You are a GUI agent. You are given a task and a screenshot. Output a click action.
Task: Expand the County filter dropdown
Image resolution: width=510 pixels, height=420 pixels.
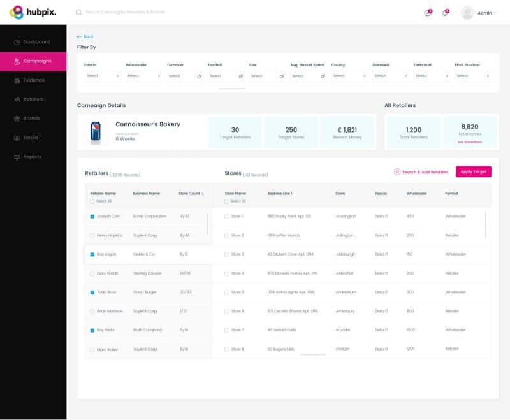point(349,76)
